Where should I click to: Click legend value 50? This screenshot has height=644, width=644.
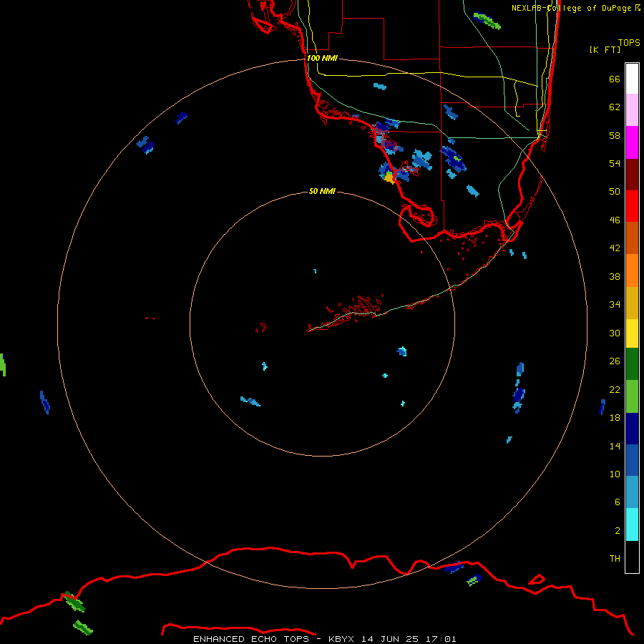point(615,191)
